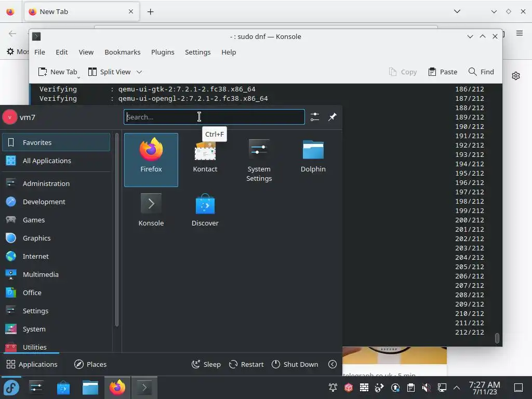The width and height of the screenshot is (532, 399).
Task: Open Discover from the taskbar
Action: click(63, 388)
